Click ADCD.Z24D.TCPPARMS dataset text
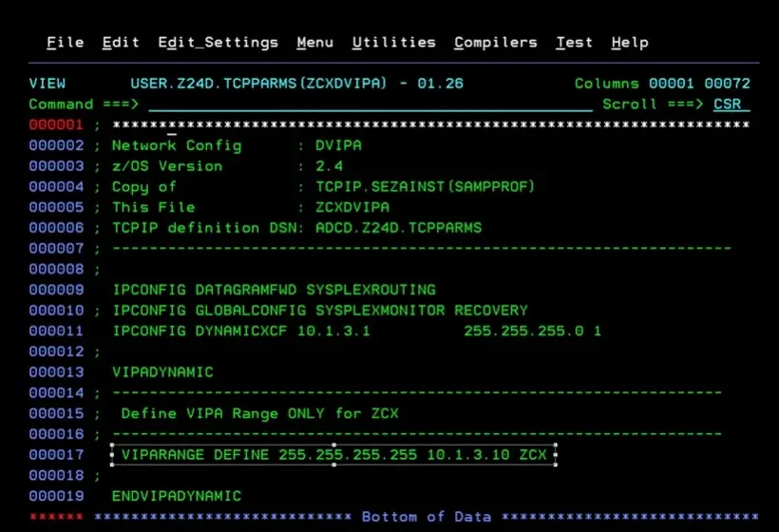779x532 pixels. 398,228
